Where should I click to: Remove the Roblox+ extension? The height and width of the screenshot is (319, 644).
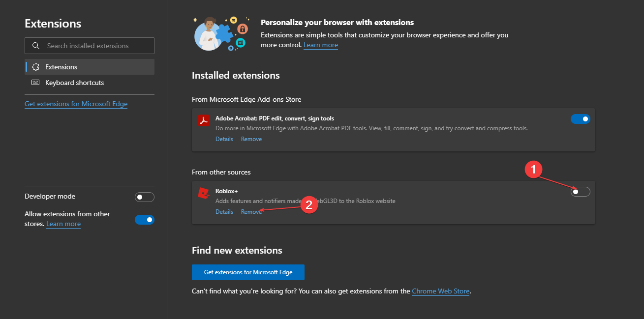(x=251, y=212)
